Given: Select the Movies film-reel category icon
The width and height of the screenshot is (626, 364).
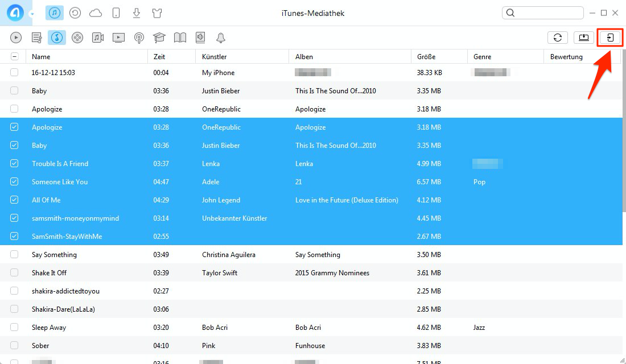Looking at the screenshot, I should click(77, 38).
